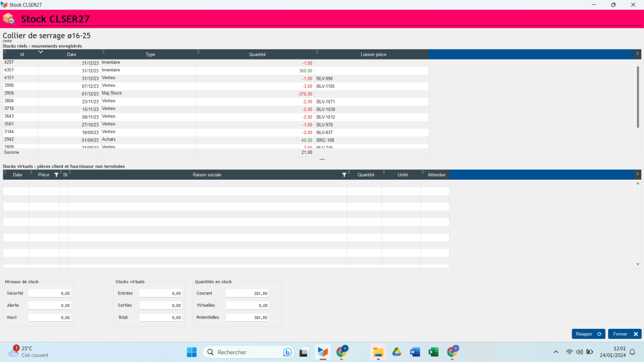Screen dimensions: 644x362
Task: Open File Explorer from the taskbar
Action: (x=378, y=352)
